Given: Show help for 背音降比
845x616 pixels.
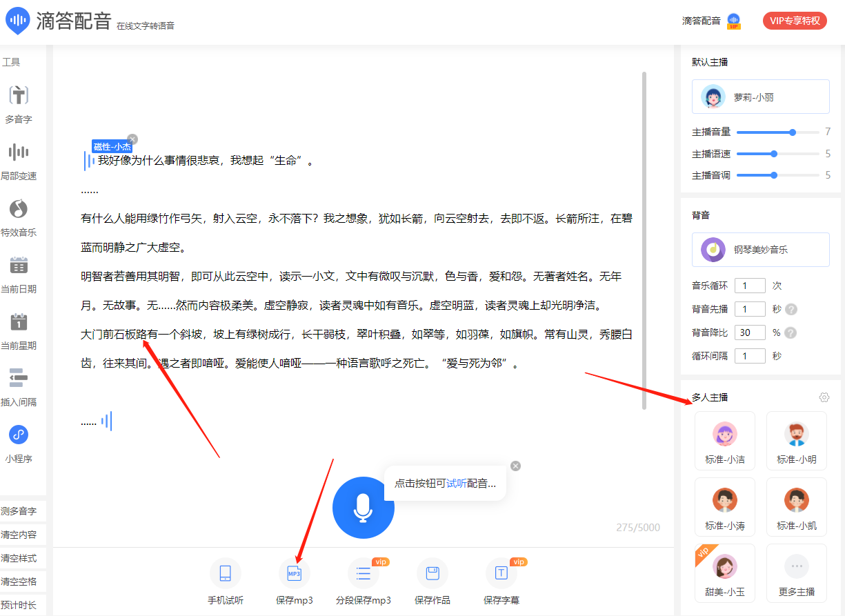Looking at the screenshot, I should tap(791, 332).
